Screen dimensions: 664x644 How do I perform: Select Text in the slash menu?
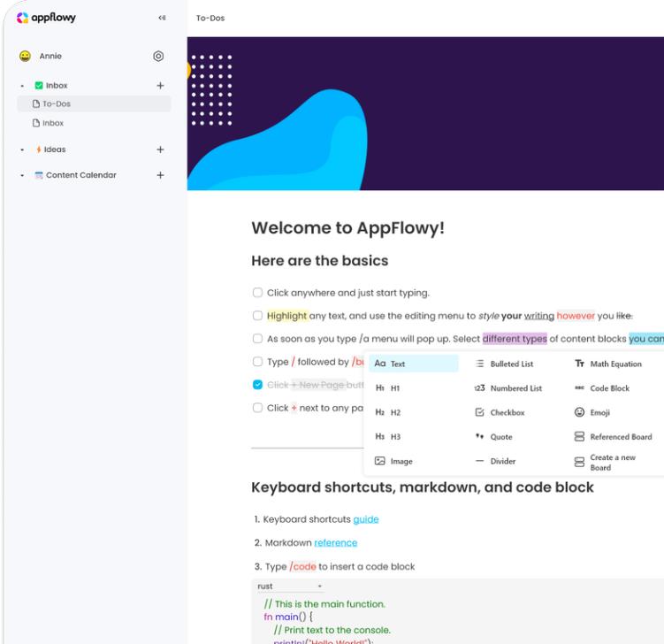point(413,364)
